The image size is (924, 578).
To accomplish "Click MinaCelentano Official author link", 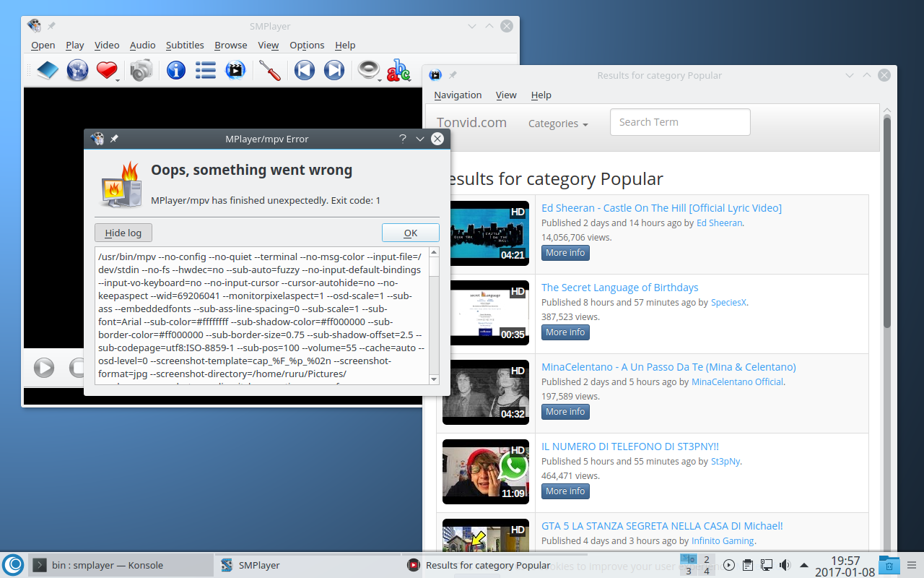I will tap(737, 381).
